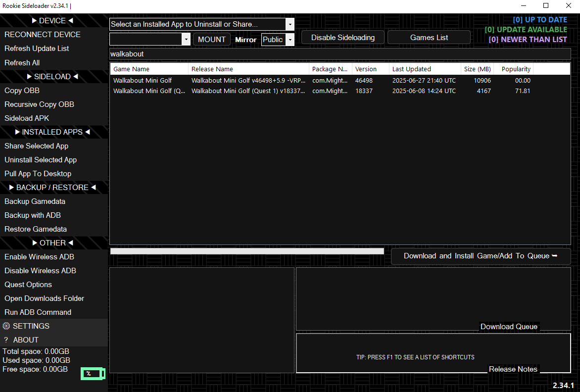Click the Release Notes panel
The image size is (580, 392).
tap(433, 353)
